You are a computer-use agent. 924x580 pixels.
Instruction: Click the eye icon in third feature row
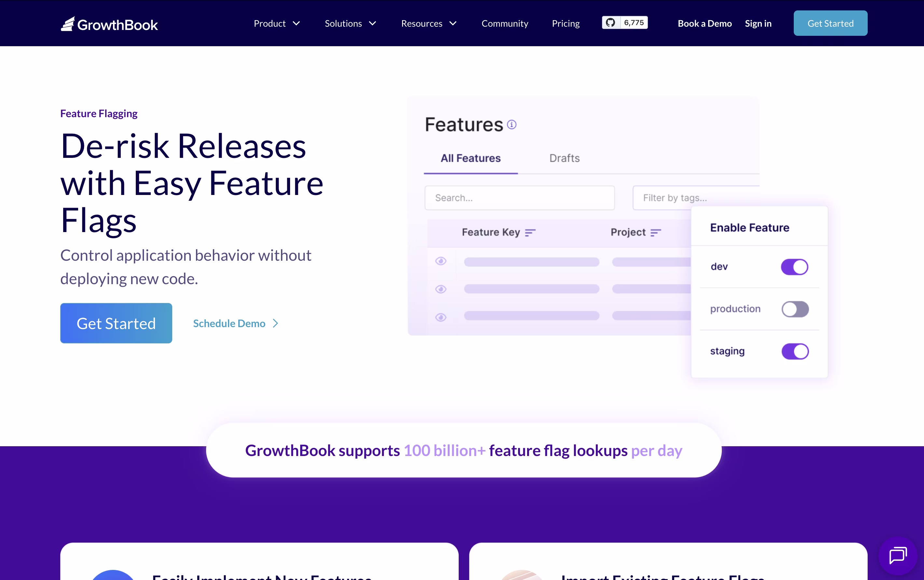(441, 317)
